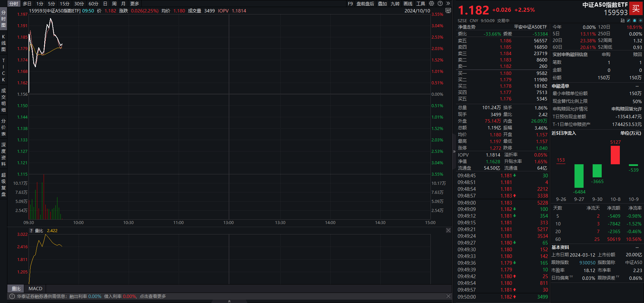Image resolution: width=644 pixels, height=303 pixels.
Task: Select the 15分 period tab
Action: tap(64, 4)
